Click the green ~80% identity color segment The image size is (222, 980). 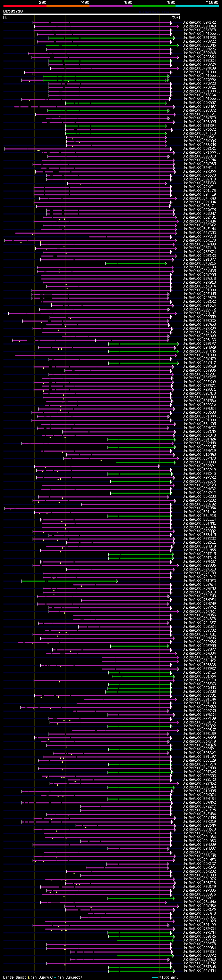click(154, 6)
